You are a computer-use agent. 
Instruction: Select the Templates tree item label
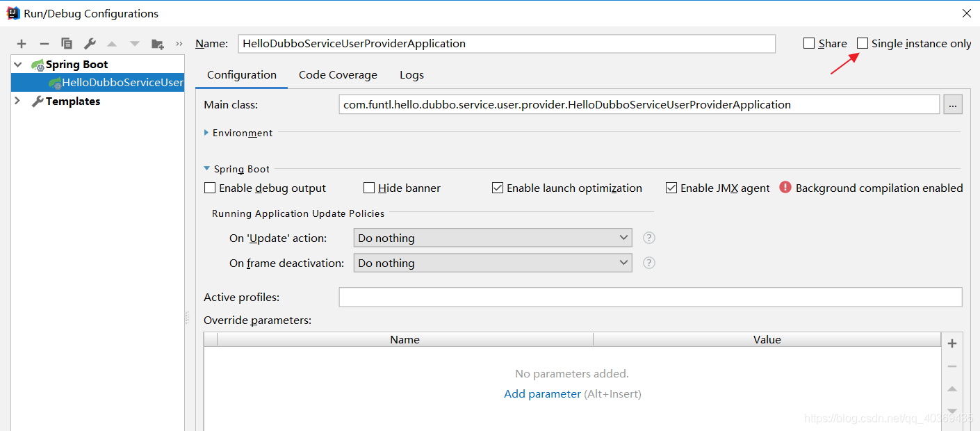coord(73,101)
